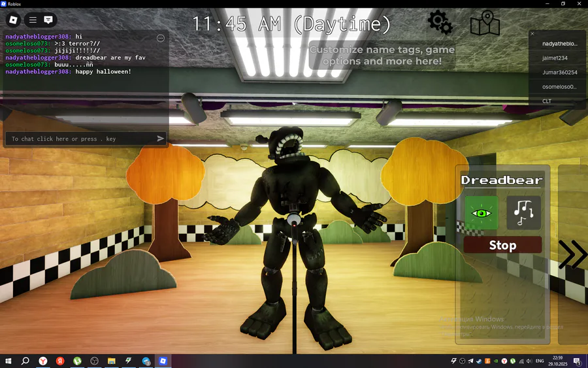Open the map location icon
Viewport: 588px width, 368px height.
click(x=485, y=23)
